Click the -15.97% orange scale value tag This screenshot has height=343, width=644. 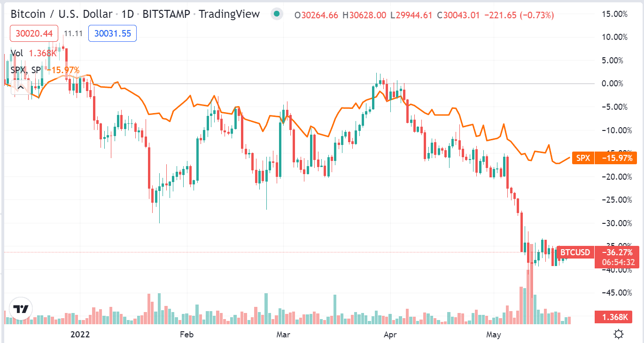[x=615, y=158]
